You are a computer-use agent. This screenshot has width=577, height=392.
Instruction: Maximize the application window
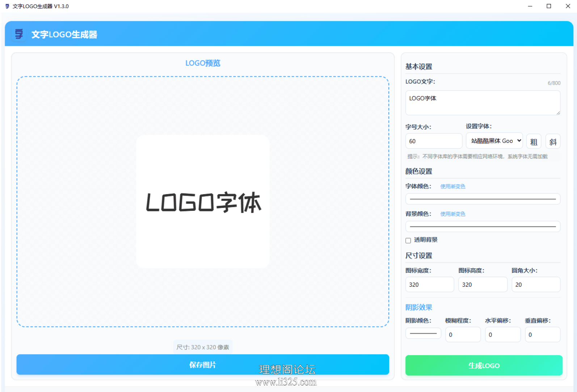click(x=549, y=6)
